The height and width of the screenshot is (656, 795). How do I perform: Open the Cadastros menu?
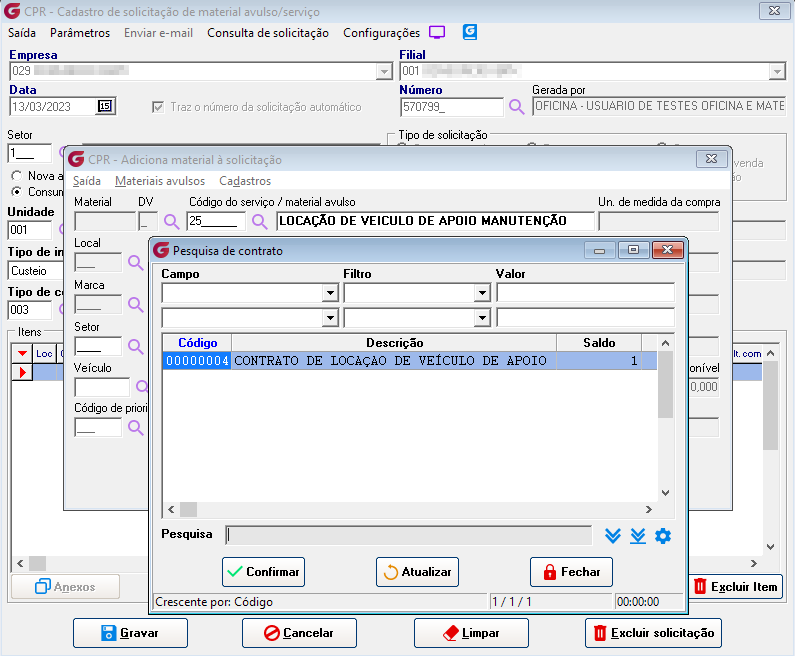pyautogui.click(x=245, y=181)
